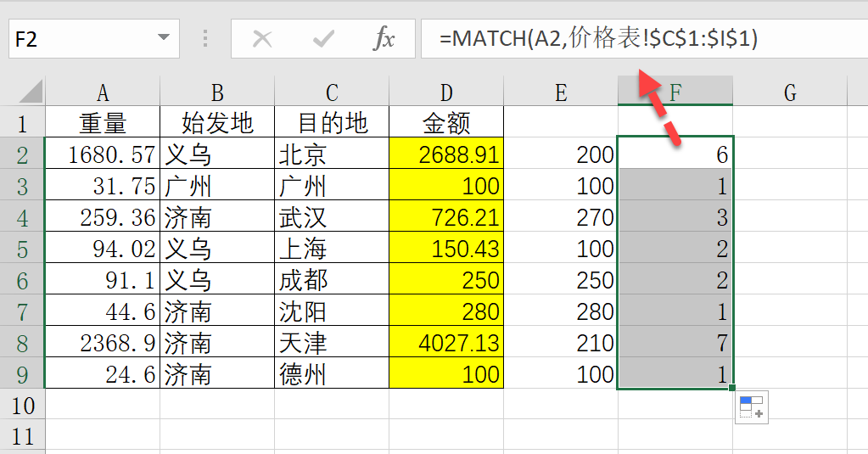Click the Select All corner triangle

click(31, 92)
